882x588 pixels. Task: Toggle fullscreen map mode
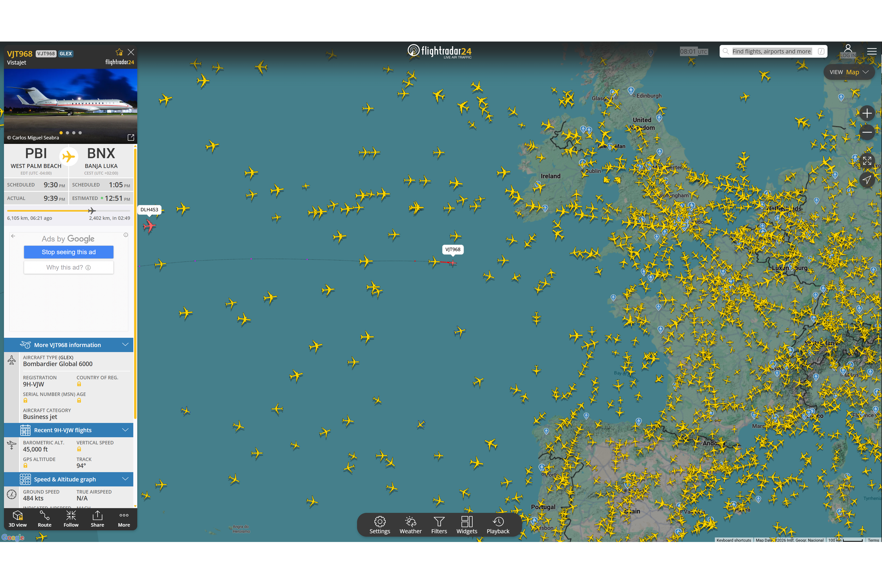pos(867,161)
